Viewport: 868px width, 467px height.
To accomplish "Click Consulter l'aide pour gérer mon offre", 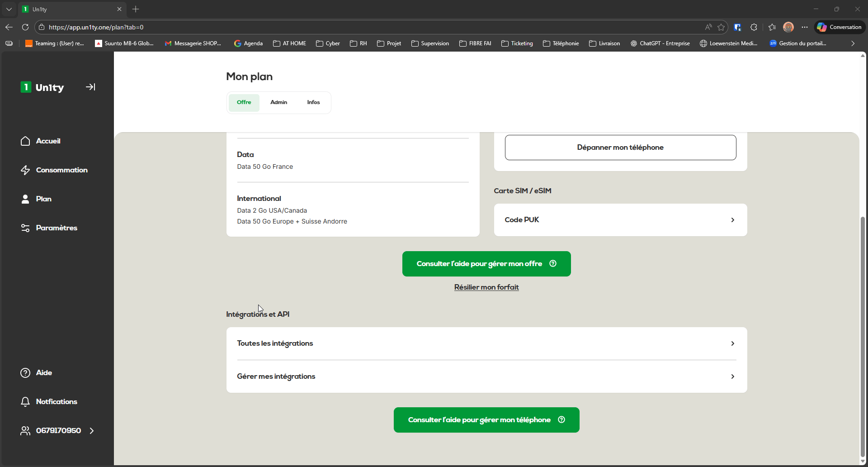I will (x=486, y=264).
